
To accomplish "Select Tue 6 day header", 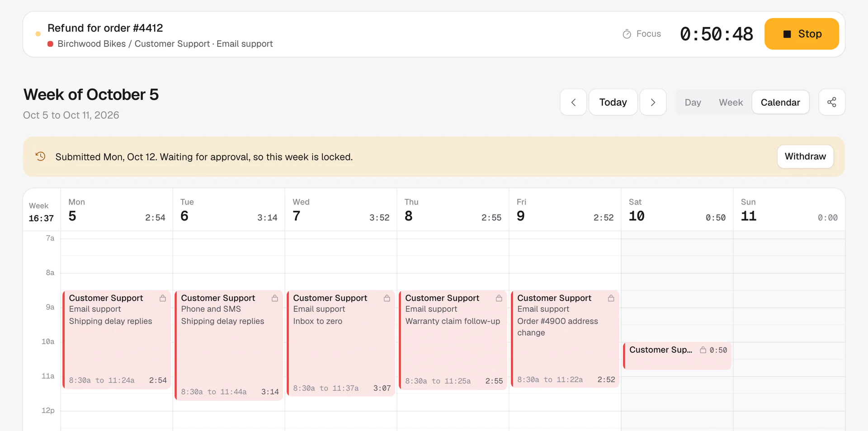I will click(x=229, y=210).
